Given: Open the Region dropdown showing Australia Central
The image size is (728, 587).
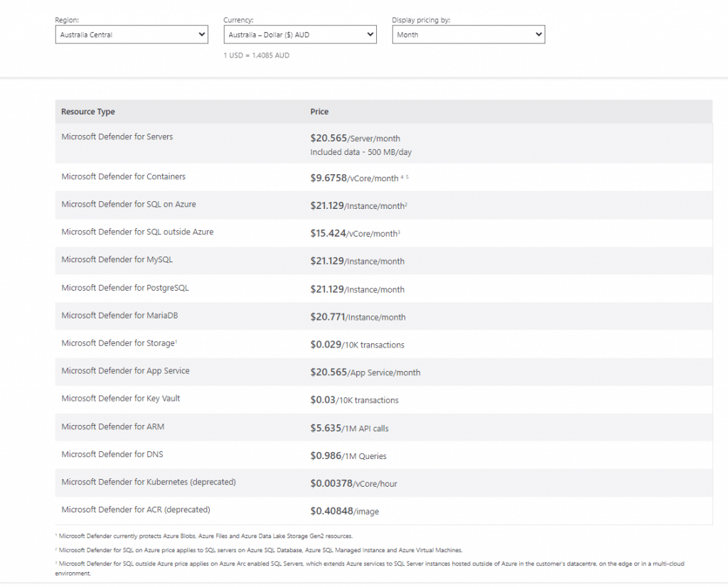Looking at the screenshot, I should pyautogui.click(x=132, y=34).
